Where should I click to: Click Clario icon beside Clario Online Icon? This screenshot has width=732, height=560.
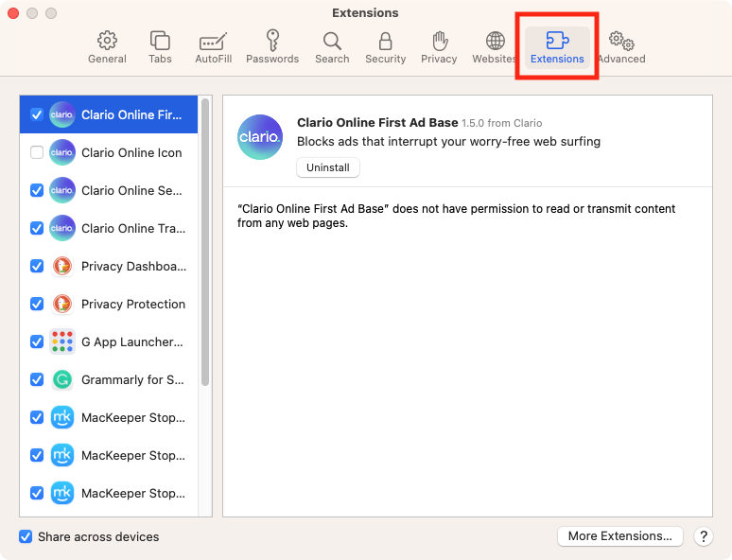62,152
